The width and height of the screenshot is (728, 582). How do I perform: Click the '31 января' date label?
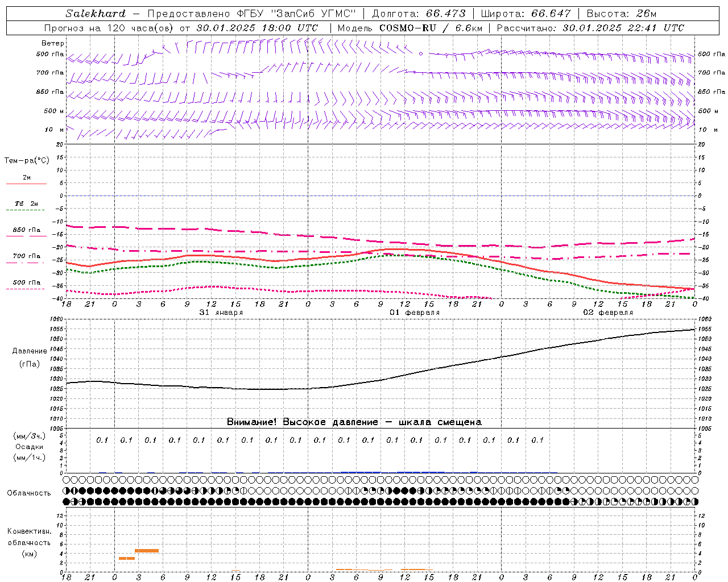pyautogui.click(x=221, y=313)
